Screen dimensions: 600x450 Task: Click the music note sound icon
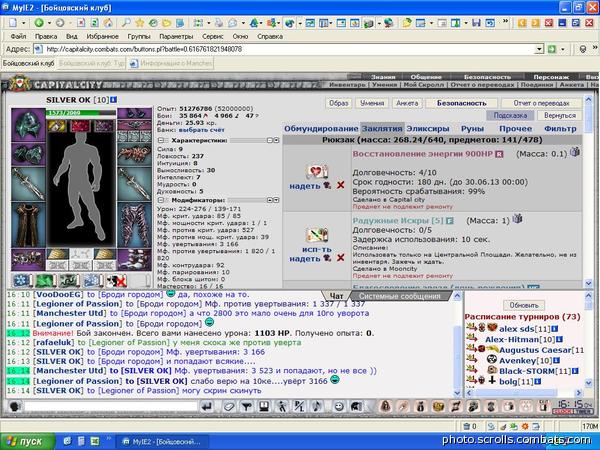[317, 406]
